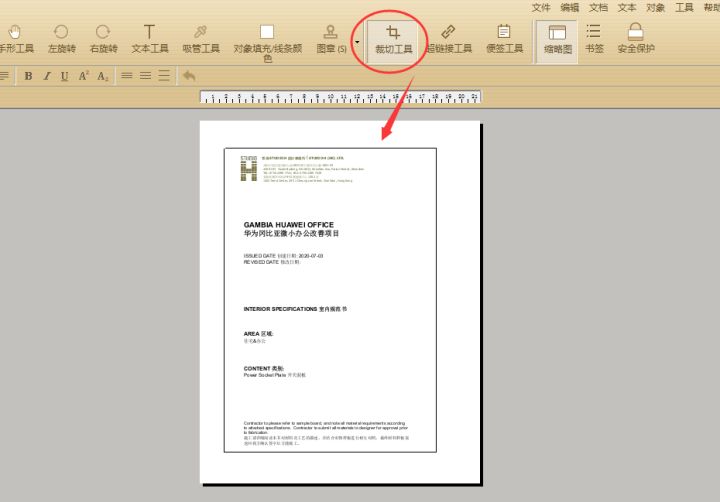Click the heading "GAMBIA HUAWEI OFFICE"
The image size is (720, 502).
pyautogui.click(x=288, y=225)
